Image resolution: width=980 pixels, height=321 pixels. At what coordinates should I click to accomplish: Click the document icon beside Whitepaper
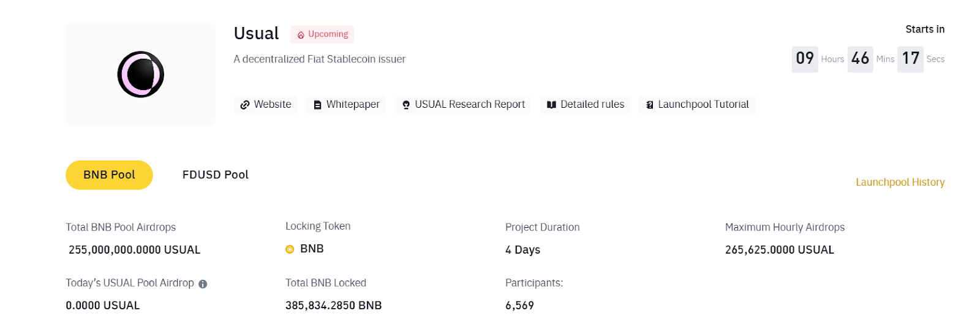click(317, 105)
